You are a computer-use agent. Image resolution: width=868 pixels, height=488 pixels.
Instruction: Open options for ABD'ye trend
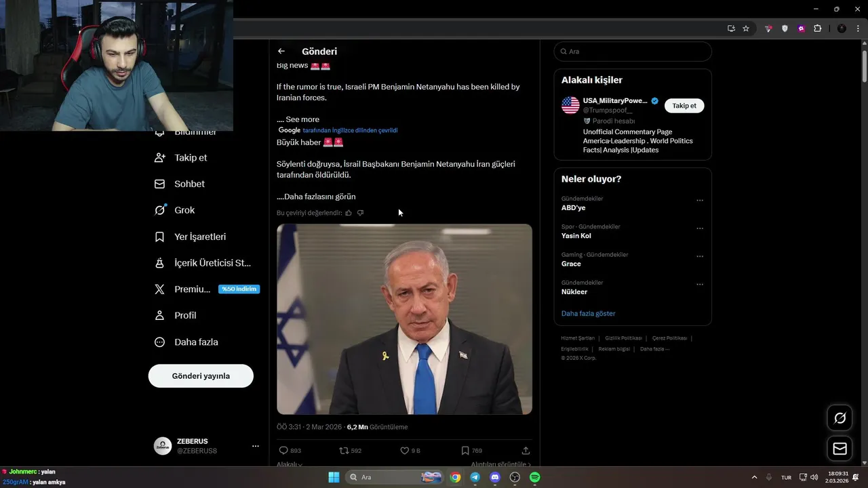[700, 201]
